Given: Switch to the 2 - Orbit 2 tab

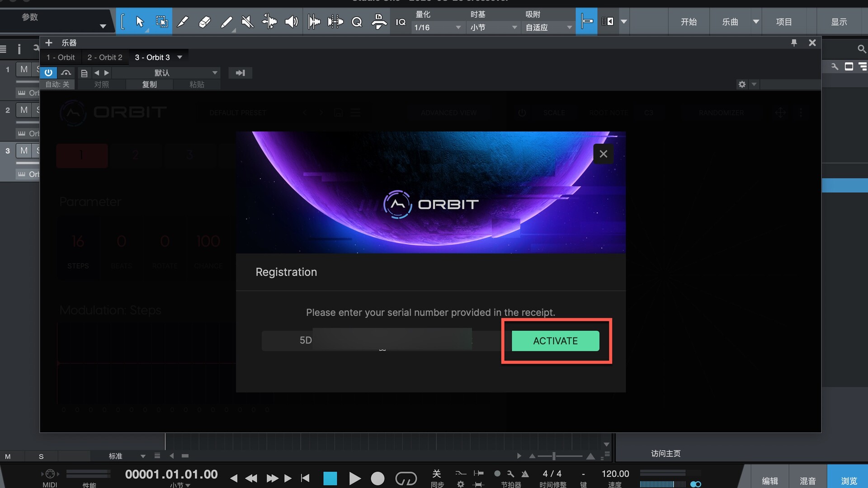Looking at the screenshot, I should click(x=105, y=57).
